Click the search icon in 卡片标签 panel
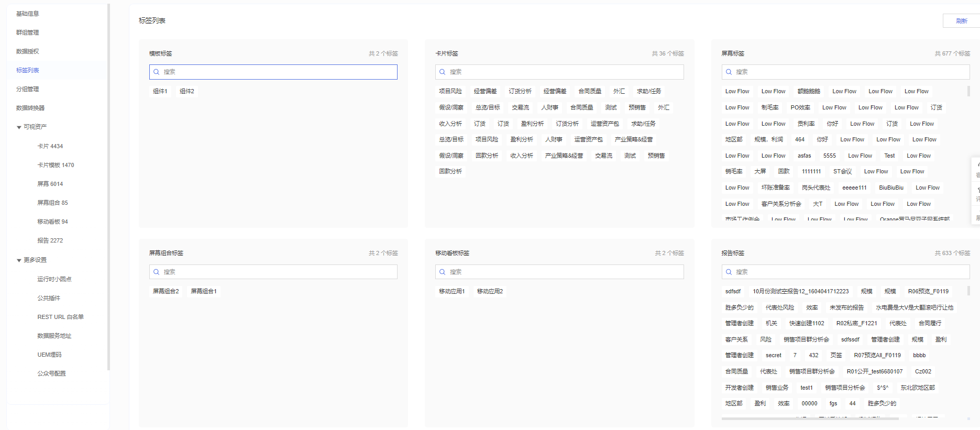Image resolution: width=980 pixels, height=430 pixels. tap(442, 72)
